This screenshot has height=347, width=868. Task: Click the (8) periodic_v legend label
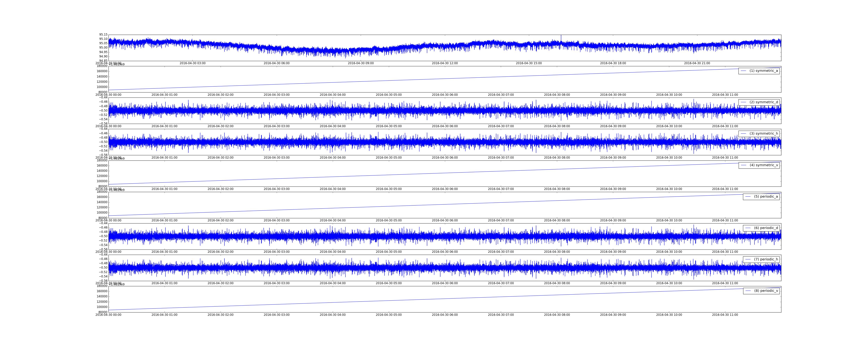click(766, 291)
